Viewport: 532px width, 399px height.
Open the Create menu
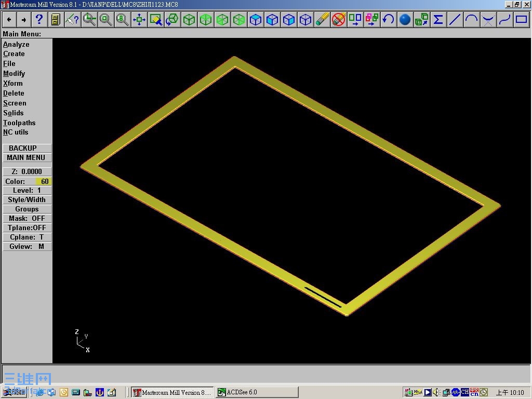tap(14, 54)
